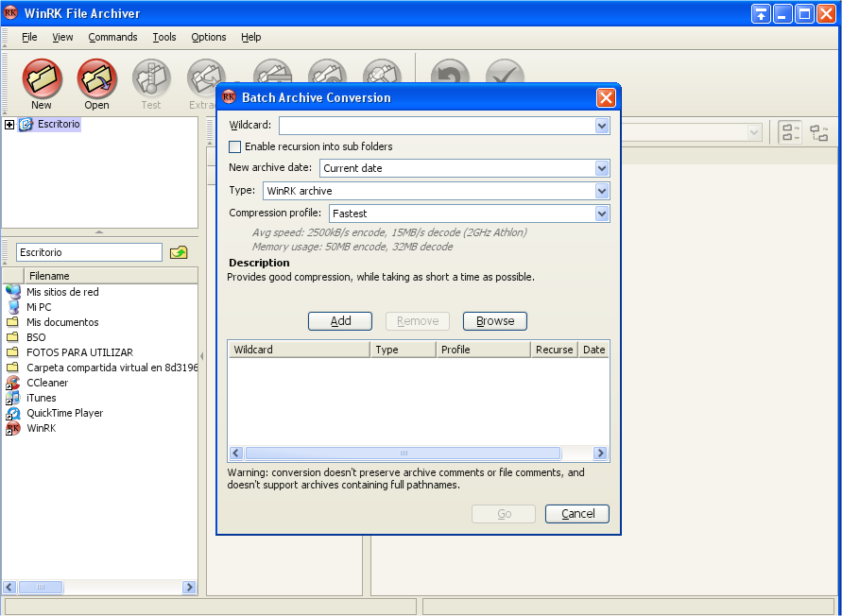Open the File menu
842x616 pixels.
[29, 37]
